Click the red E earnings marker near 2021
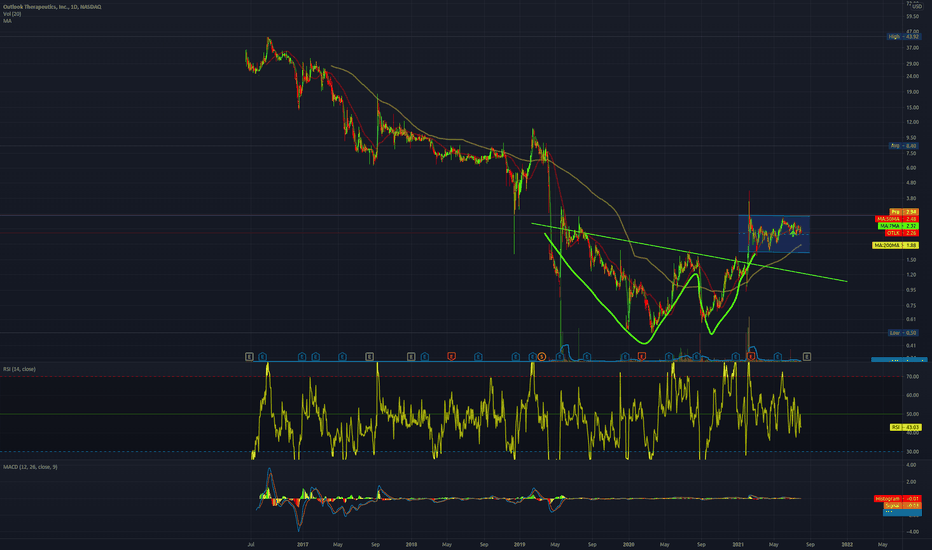The height and width of the screenshot is (550, 932). coord(751,357)
